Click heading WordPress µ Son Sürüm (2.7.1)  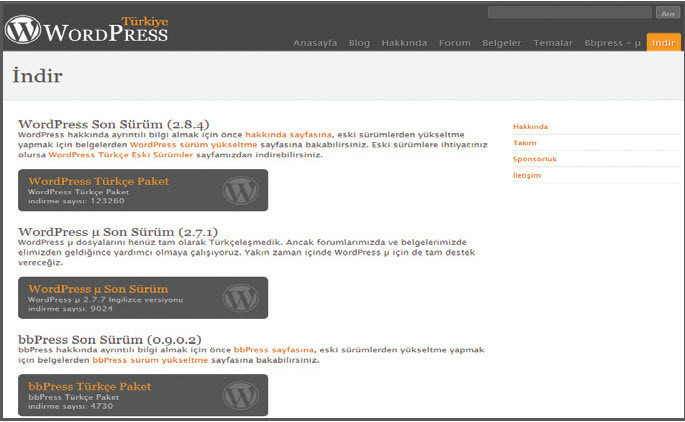click(x=118, y=232)
